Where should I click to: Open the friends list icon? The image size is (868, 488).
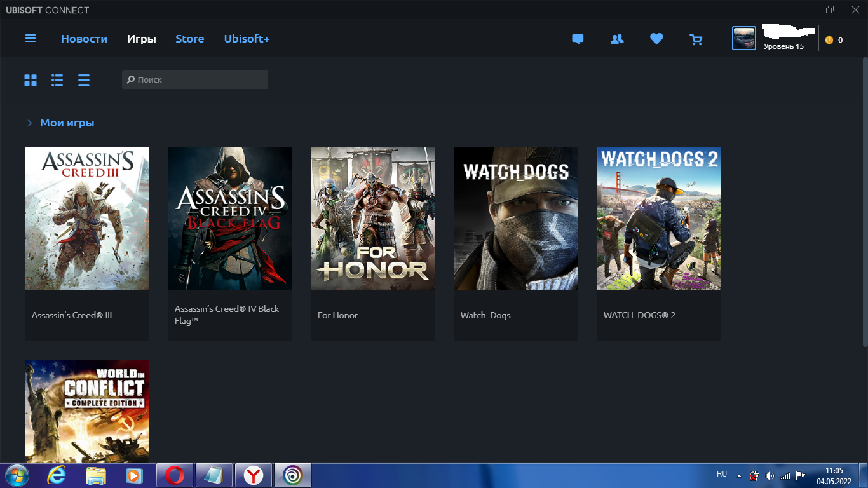click(617, 39)
